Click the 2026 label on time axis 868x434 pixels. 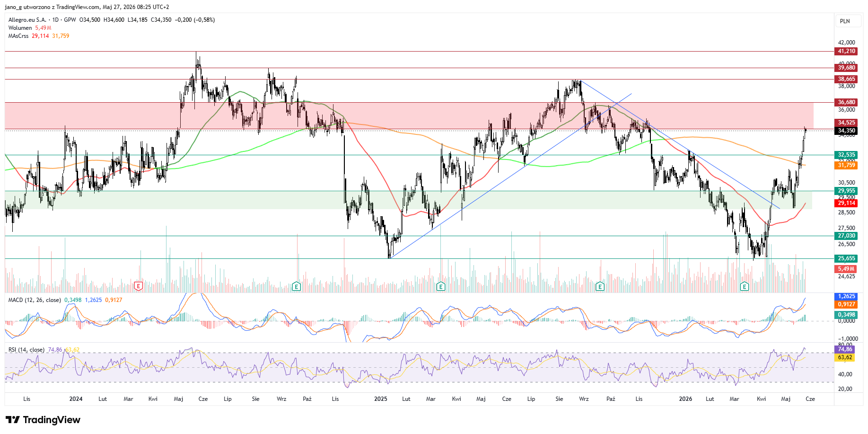click(x=685, y=399)
